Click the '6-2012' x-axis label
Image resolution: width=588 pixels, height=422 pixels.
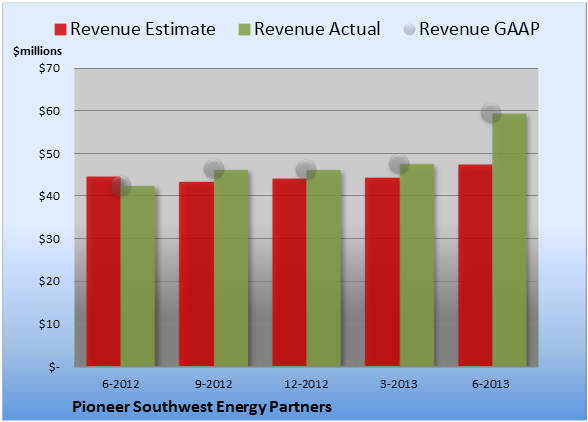(121, 384)
